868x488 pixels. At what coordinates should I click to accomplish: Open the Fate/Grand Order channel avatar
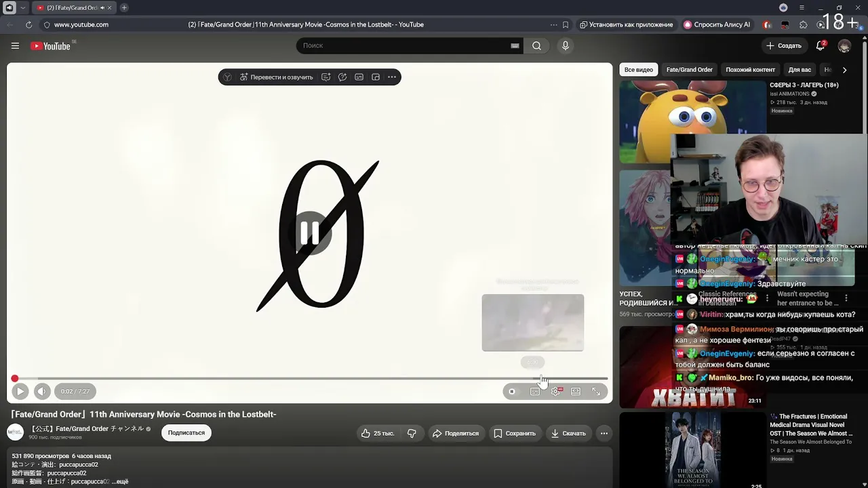coord(15,432)
